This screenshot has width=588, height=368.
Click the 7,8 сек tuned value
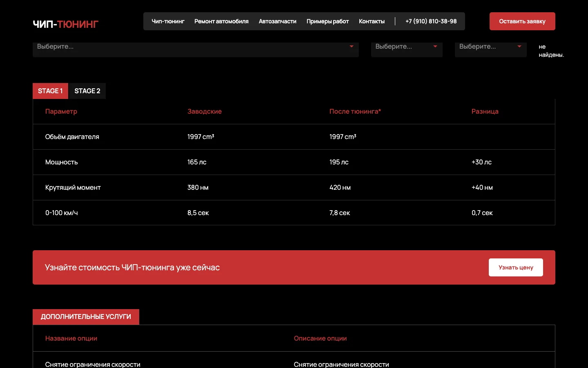coord(340,213)
